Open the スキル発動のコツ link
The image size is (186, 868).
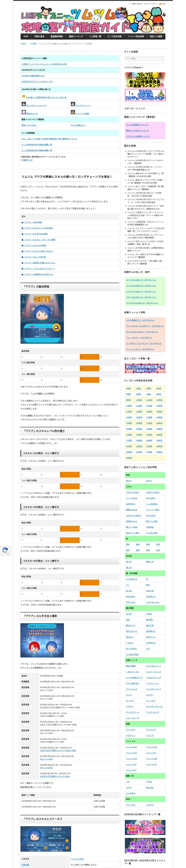[x=140, y=320]
